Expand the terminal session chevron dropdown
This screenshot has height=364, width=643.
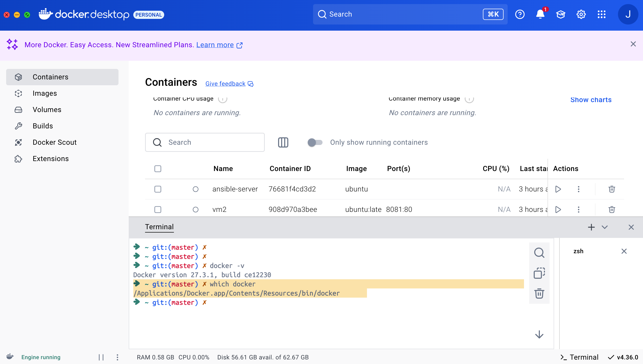pos(604,227)
